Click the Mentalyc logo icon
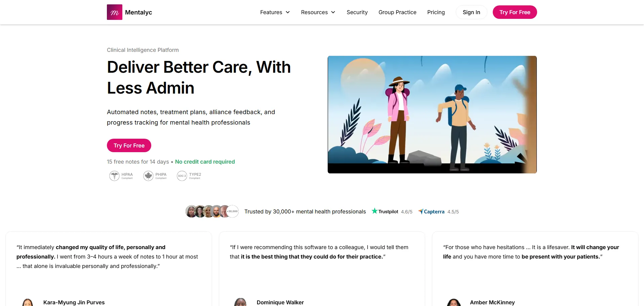This screenshot has width=644, height=306. (x=114, y=12)
